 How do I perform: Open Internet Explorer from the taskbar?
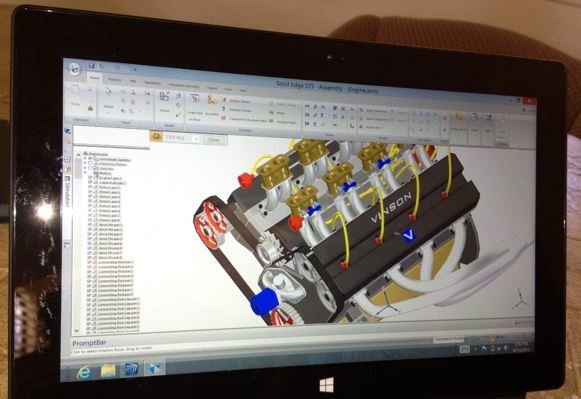pos(83,371)
